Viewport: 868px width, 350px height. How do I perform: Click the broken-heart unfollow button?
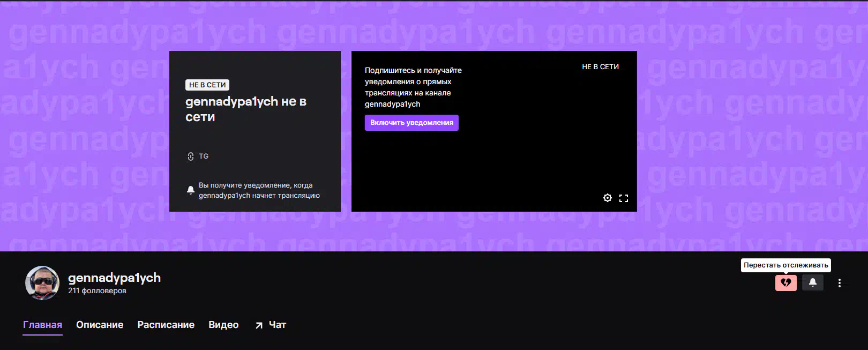click(x=785, y=282)
